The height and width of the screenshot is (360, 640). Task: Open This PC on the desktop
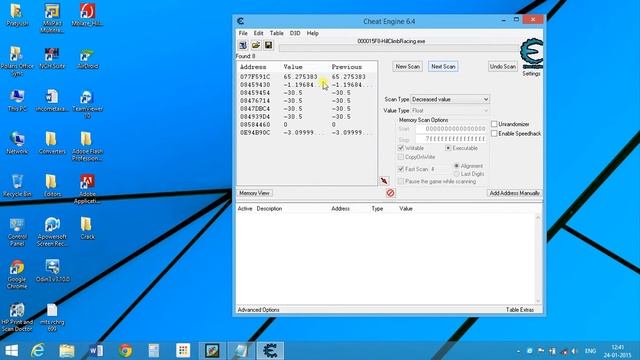click(17, 100)
